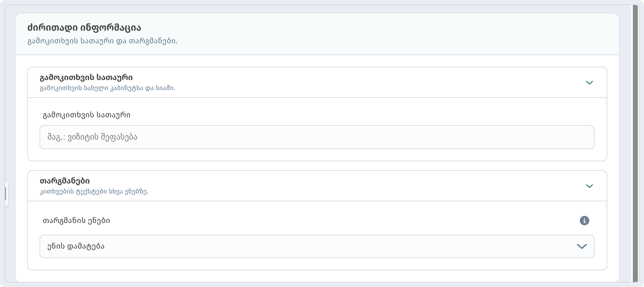644x287 pixels.
Task: Click the გამოკითხვის სათაური field label above input
Action: 86,115
